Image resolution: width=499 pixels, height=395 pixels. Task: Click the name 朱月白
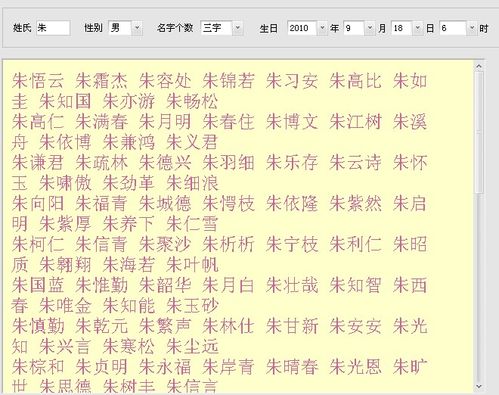click(x=228, y=285)
